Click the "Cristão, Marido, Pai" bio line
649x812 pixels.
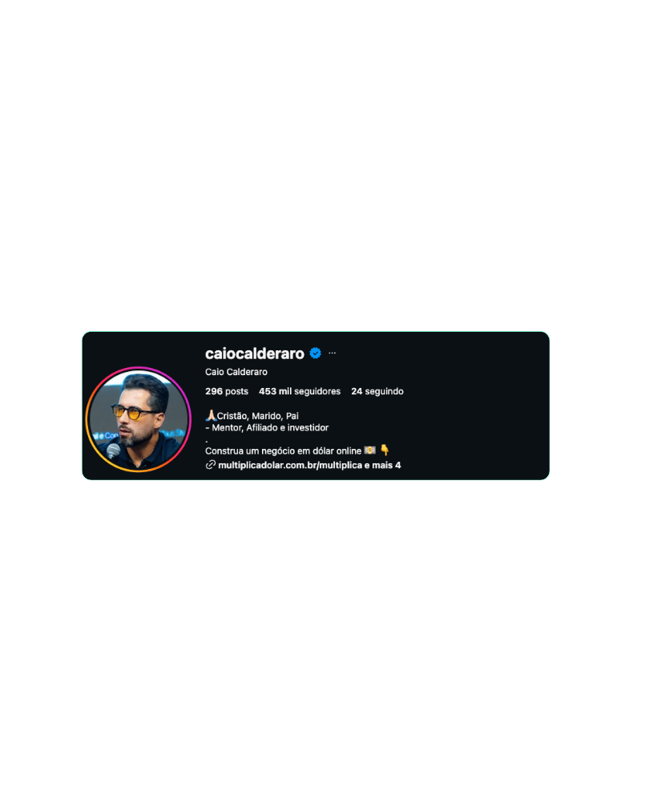click(257, 416)
